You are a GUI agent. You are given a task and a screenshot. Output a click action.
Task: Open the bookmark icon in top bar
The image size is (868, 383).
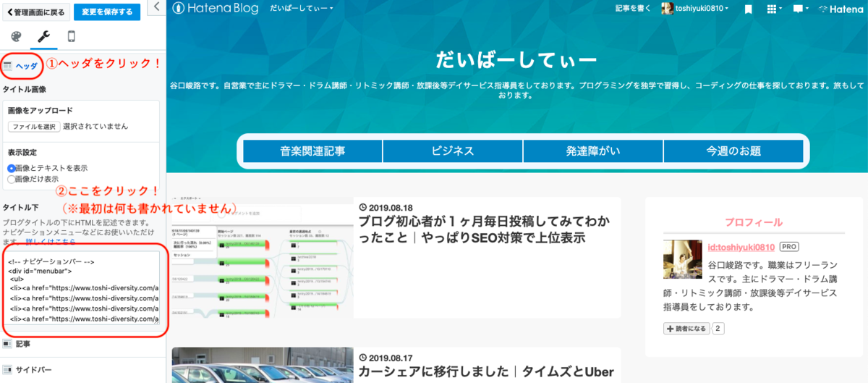click(748, 9)
